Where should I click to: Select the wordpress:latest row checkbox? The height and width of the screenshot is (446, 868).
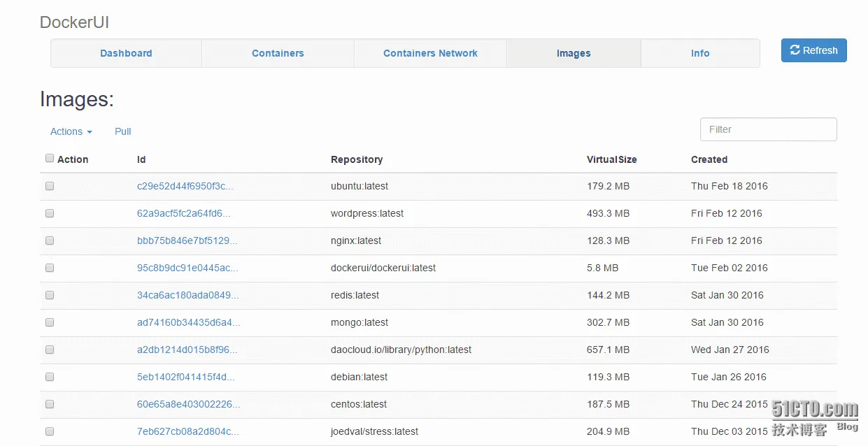(x=50, y=213)
